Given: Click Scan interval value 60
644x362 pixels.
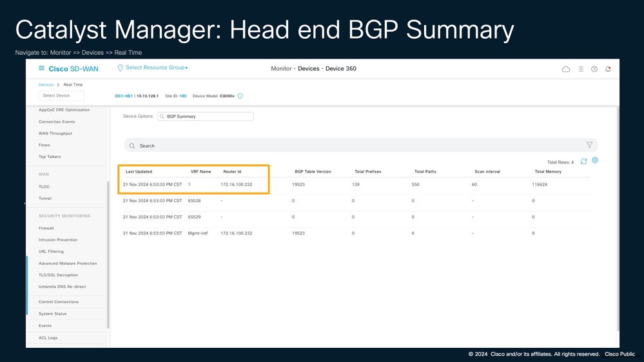Looking at the screenshot, I should click(474, 185).
